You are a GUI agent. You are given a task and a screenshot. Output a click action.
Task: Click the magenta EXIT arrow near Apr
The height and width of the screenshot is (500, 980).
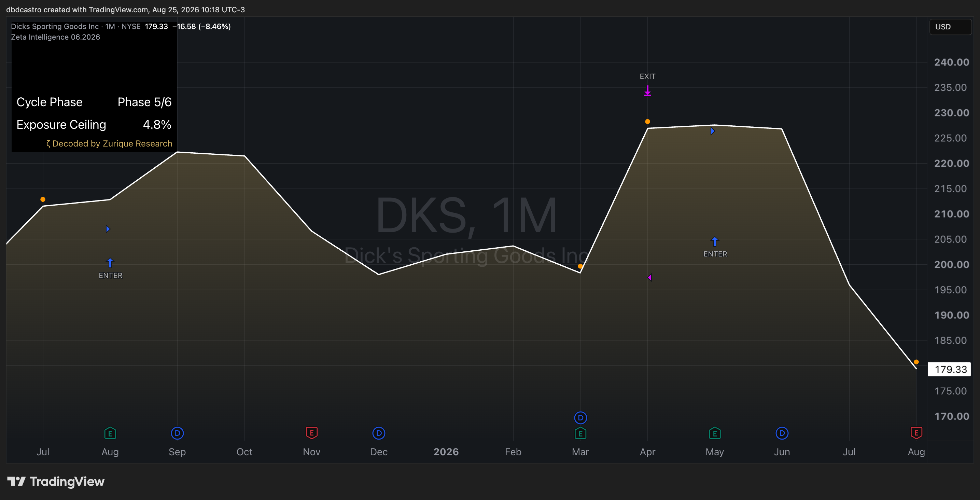coord(647,91)
